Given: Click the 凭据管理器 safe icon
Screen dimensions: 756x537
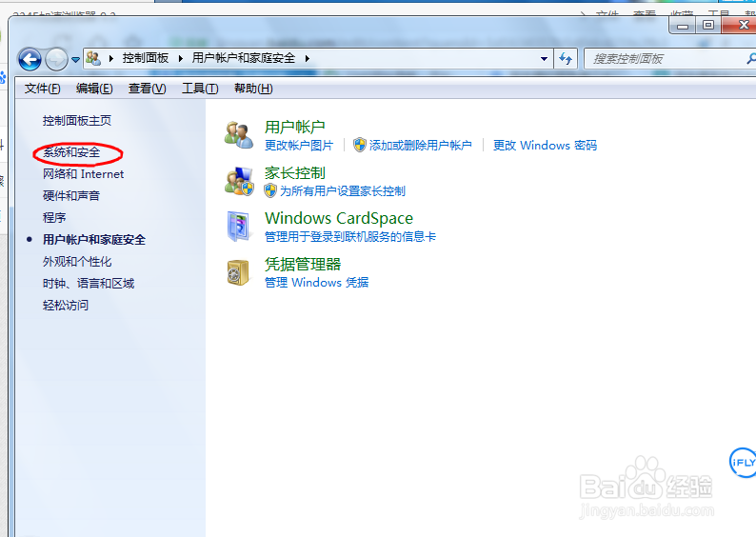Looking at the screenshot, I should click(x=238, y=272).
